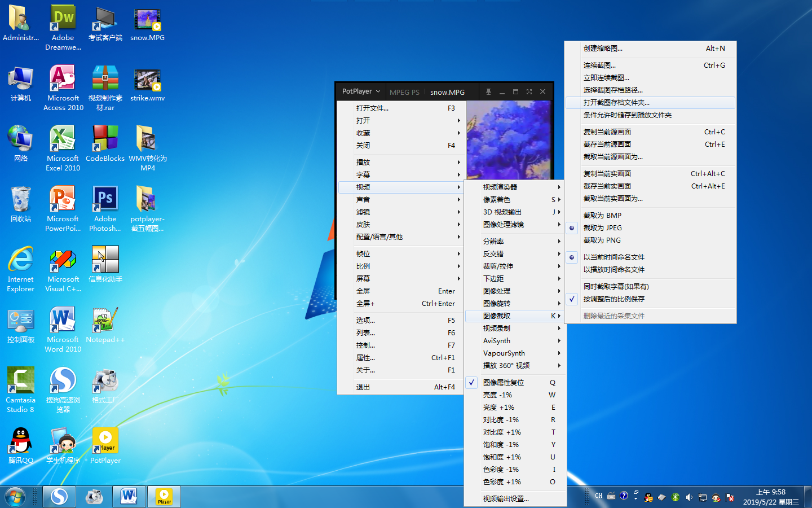
Task: Open Sogou browser from taskbar
Action: click(x=59, y=497)
